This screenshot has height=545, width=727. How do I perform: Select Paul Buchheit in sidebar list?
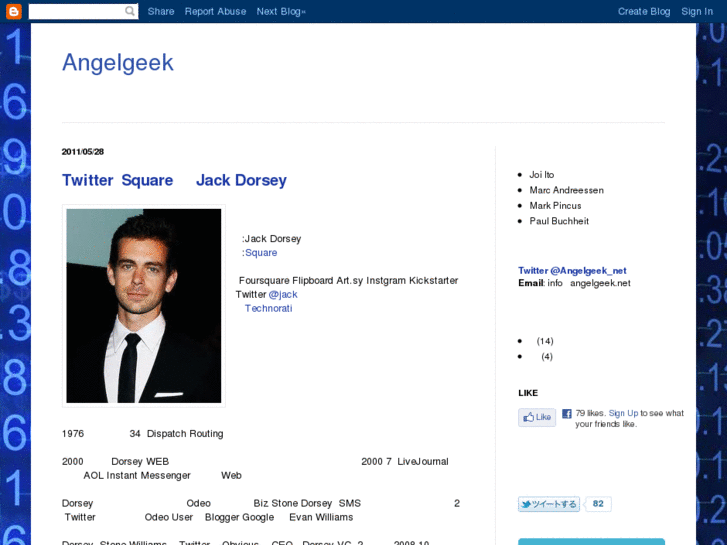[x=559, y=221]
